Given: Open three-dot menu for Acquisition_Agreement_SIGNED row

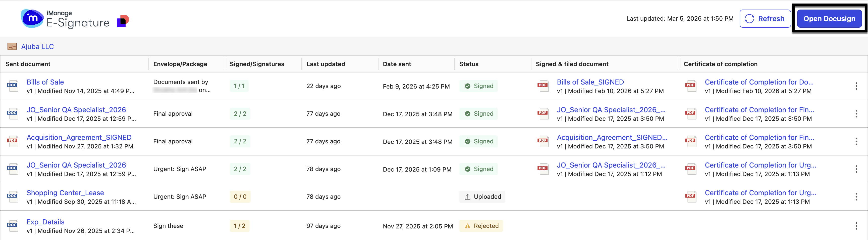Looking at the screenshot, I should 856,141.
